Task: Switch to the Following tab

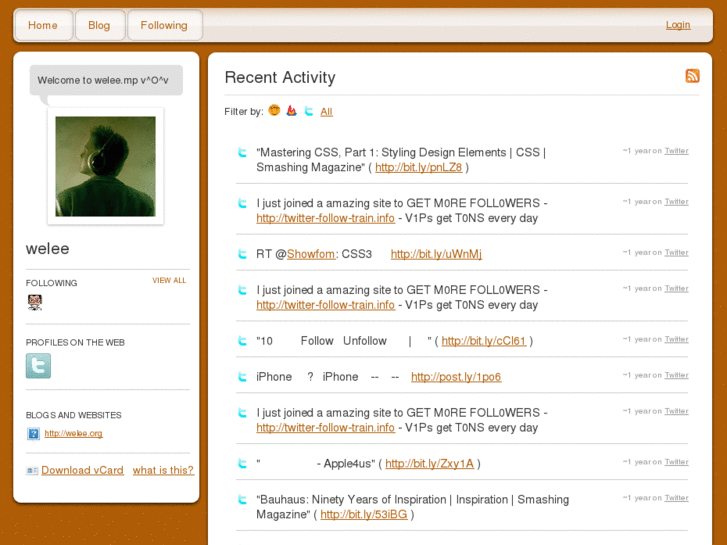Action: (164, 25)
